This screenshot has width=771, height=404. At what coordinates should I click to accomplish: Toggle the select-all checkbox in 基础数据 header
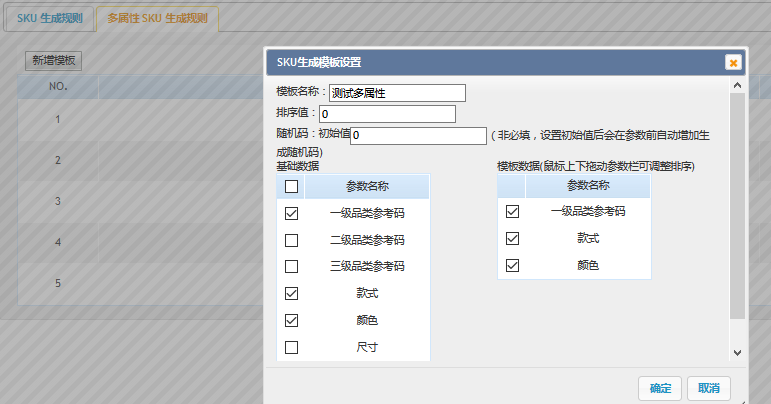292,187
